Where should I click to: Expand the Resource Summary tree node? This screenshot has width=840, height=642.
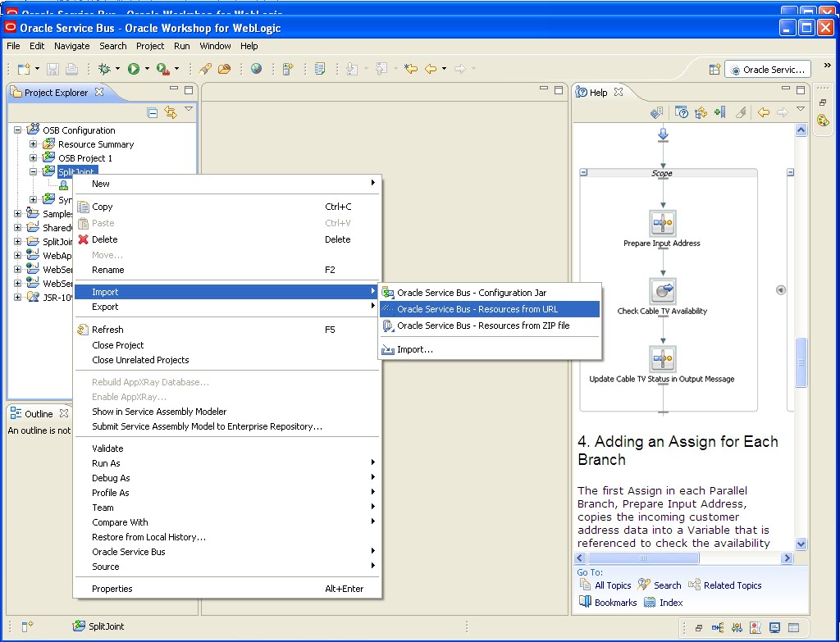click(x=33, y=144)
